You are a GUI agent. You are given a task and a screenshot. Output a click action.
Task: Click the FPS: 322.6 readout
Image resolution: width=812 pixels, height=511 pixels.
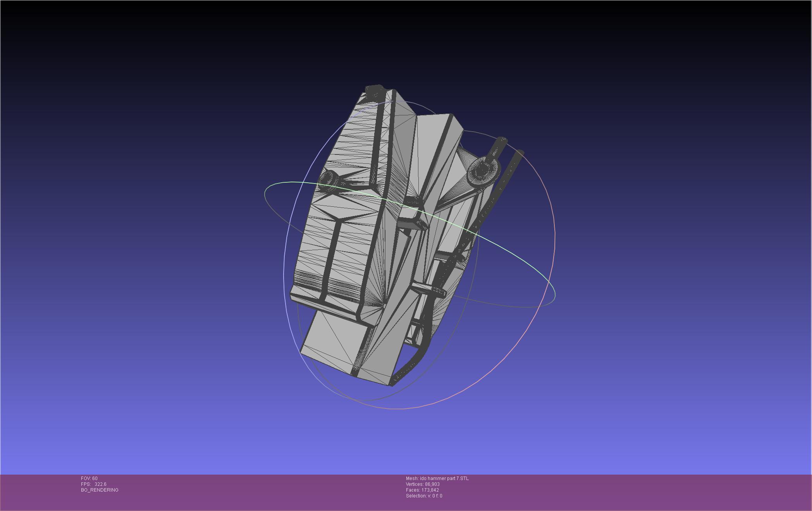point(94,484)
